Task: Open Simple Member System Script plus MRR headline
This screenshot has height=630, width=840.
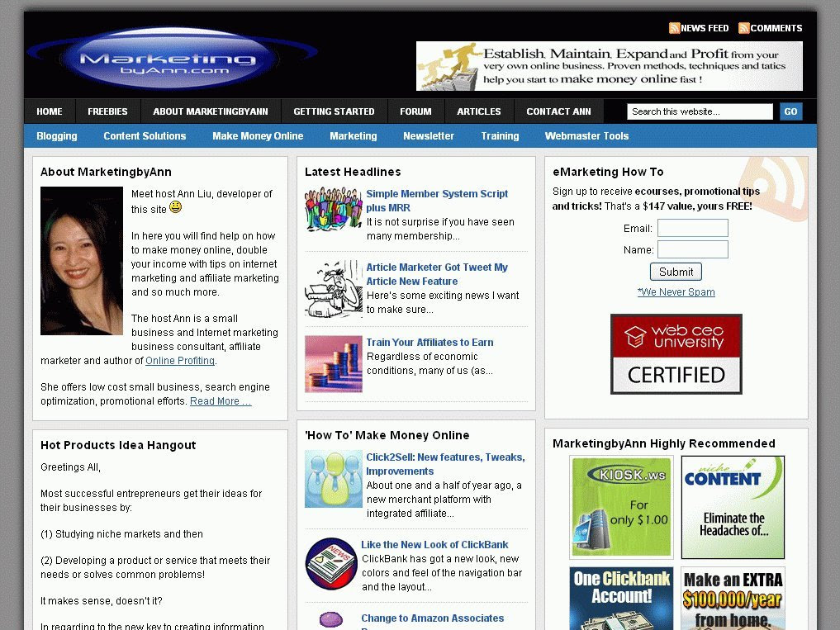Action: pos(437,201)
